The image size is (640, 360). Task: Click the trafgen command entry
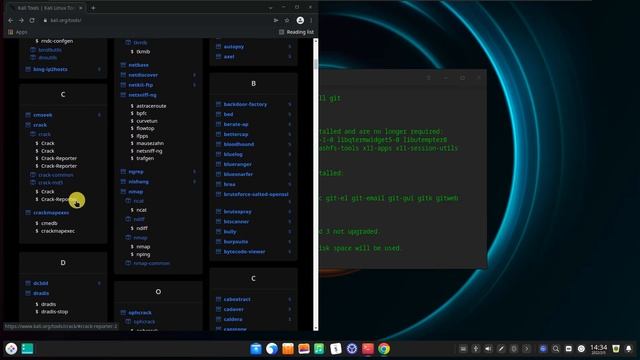pyautogui.click(x=145, y=158)
